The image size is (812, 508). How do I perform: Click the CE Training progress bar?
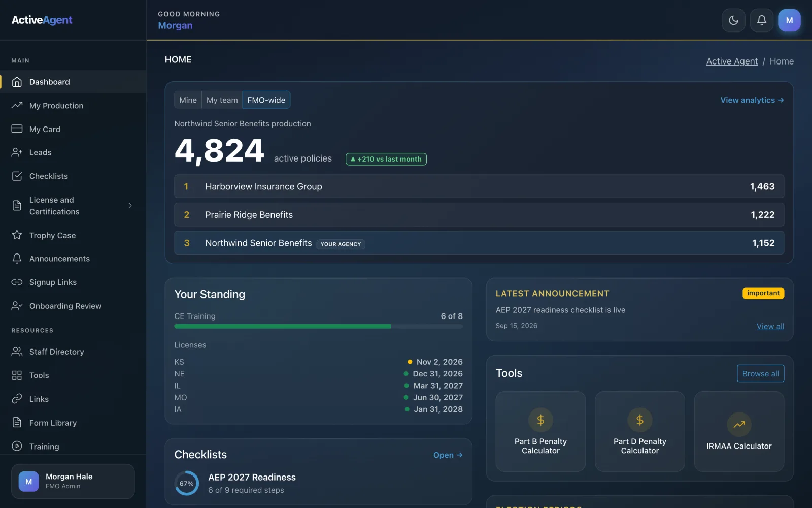tap(318, 327)
